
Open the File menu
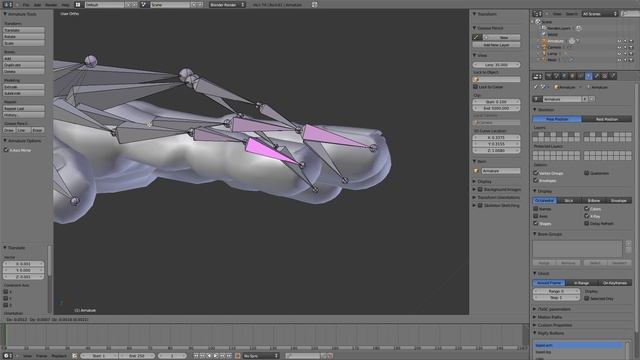click(x=26, y=4)
